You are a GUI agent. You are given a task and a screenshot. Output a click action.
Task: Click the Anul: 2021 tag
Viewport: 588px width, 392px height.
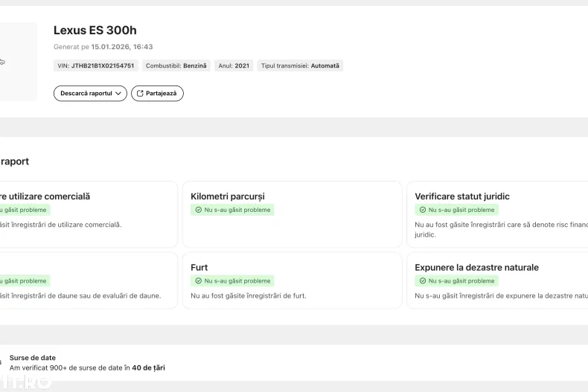234,65
